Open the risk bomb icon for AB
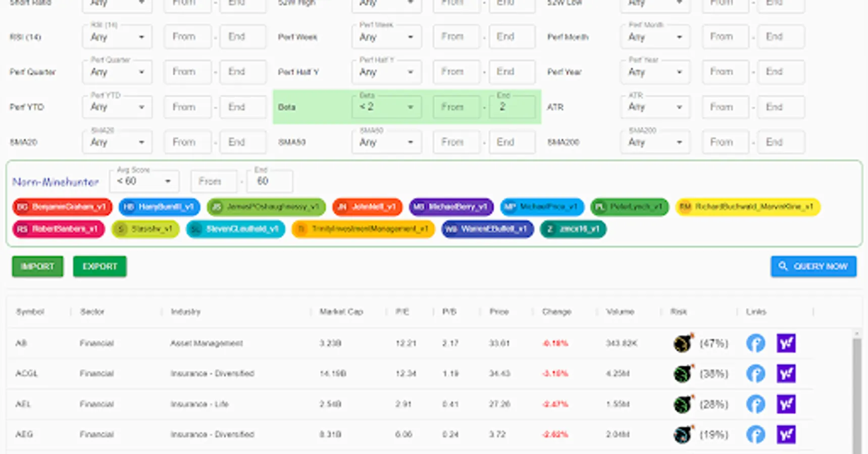Viewport: 868px width, 454px height. click(683, 343)
